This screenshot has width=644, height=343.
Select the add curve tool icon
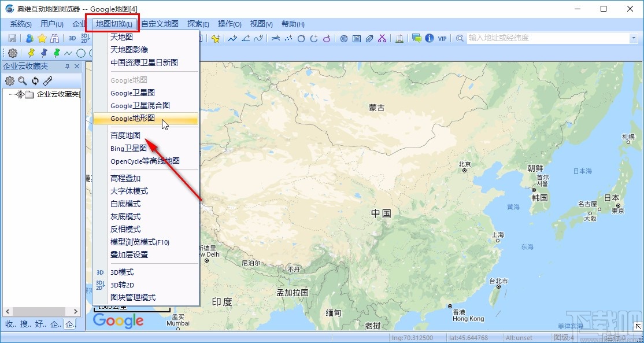tap(258, 38)
